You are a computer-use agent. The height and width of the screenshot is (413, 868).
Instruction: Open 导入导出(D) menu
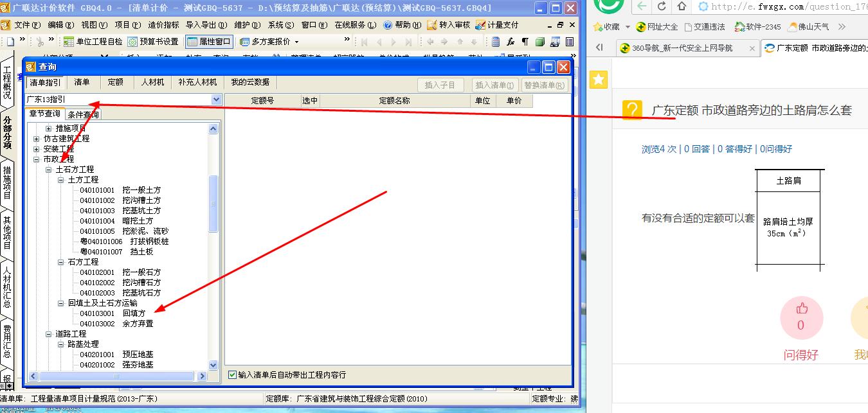pos(206,25)
